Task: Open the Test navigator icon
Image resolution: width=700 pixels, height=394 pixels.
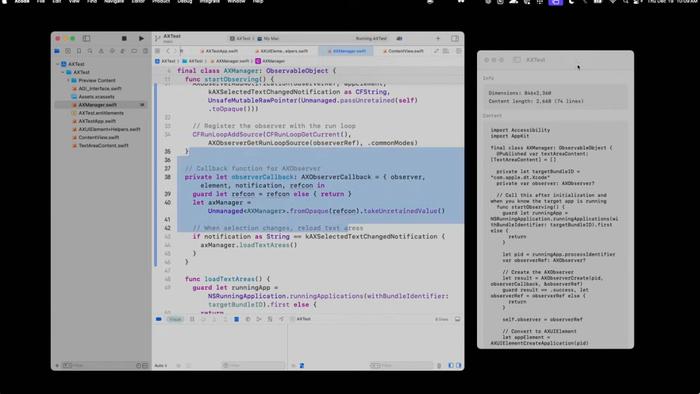Action: coord(112,51)
